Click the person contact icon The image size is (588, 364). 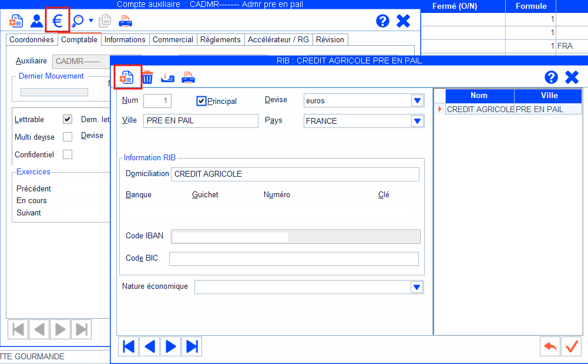pyautogui.click(x=37, y=21)
